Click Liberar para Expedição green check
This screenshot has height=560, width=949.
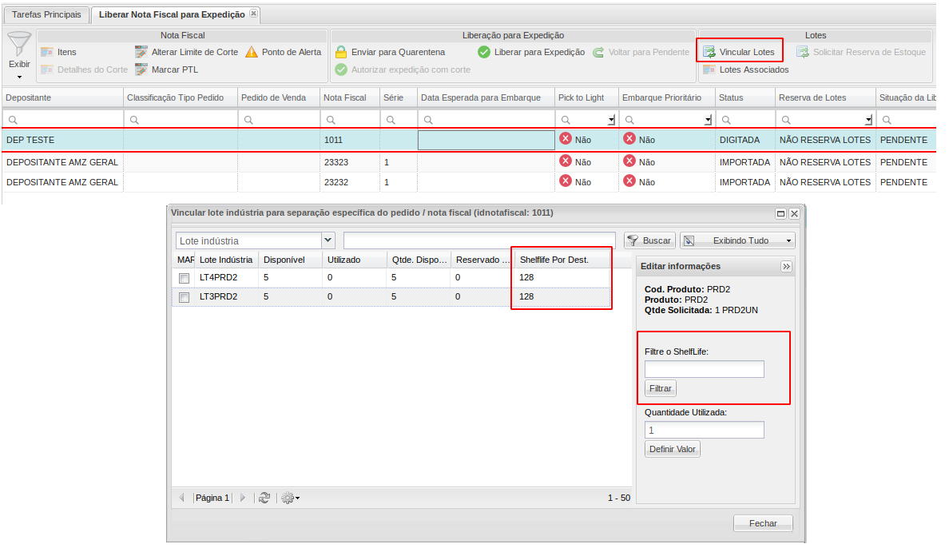point(484,52)
